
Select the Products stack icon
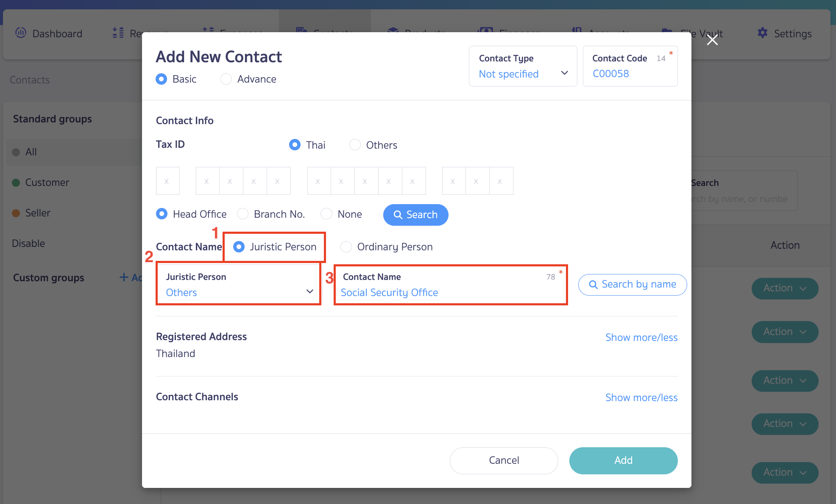[x=393, y=32]
